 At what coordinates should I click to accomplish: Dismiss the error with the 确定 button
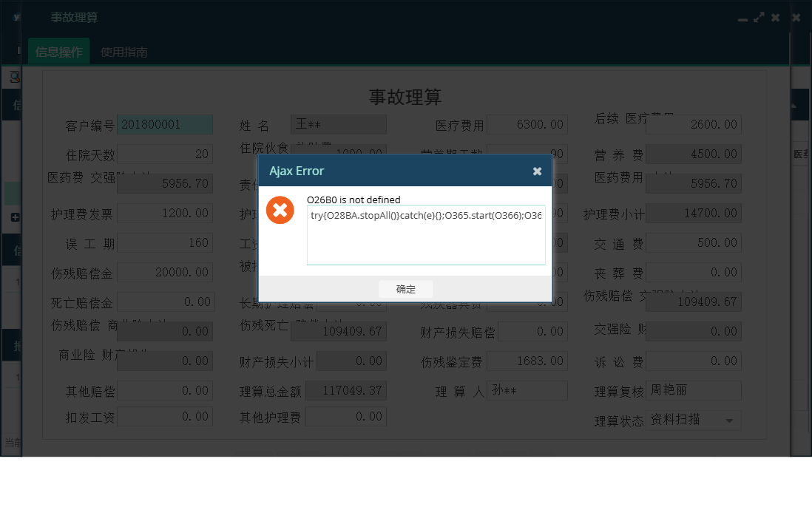405,289
